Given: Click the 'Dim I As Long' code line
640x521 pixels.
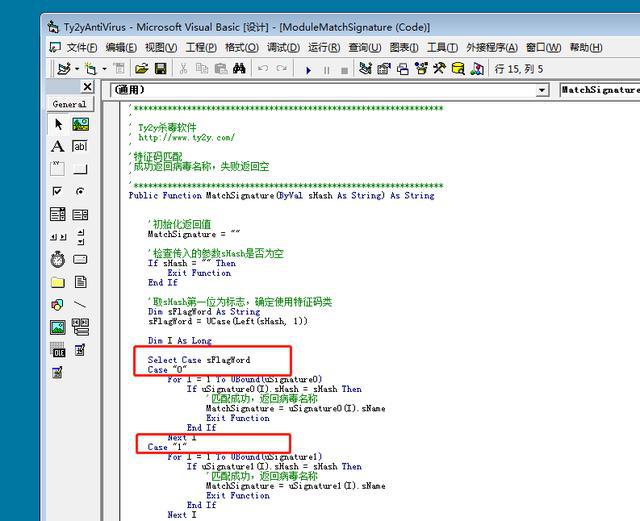Looking at the screenshot, I should [x=180, y=341].
